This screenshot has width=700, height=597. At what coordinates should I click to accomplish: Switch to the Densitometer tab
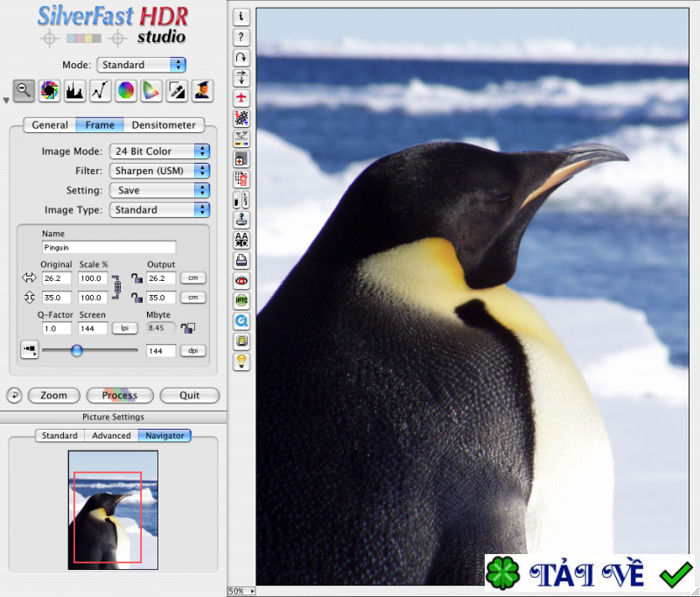164,125
